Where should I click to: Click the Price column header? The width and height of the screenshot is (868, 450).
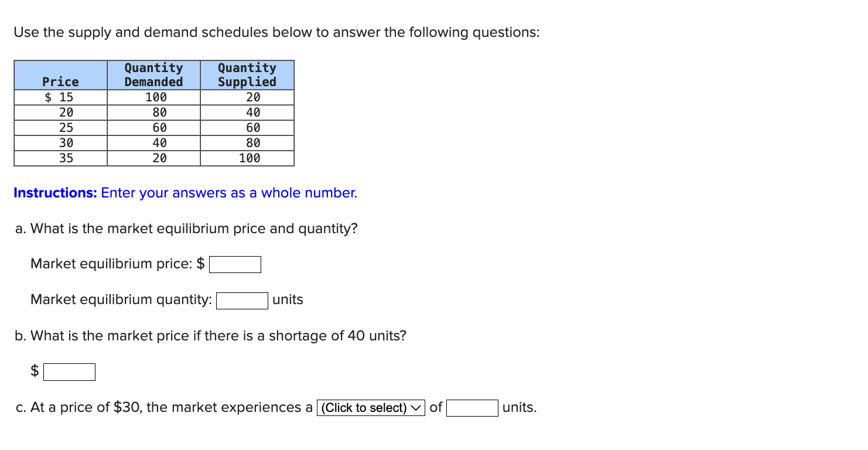tap(60, 81)
